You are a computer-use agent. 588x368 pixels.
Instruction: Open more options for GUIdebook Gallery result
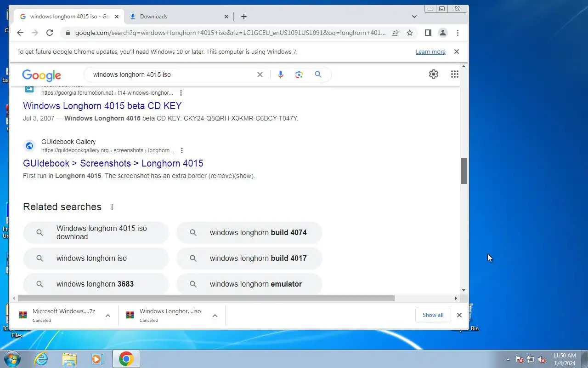(x=182, y=150)
